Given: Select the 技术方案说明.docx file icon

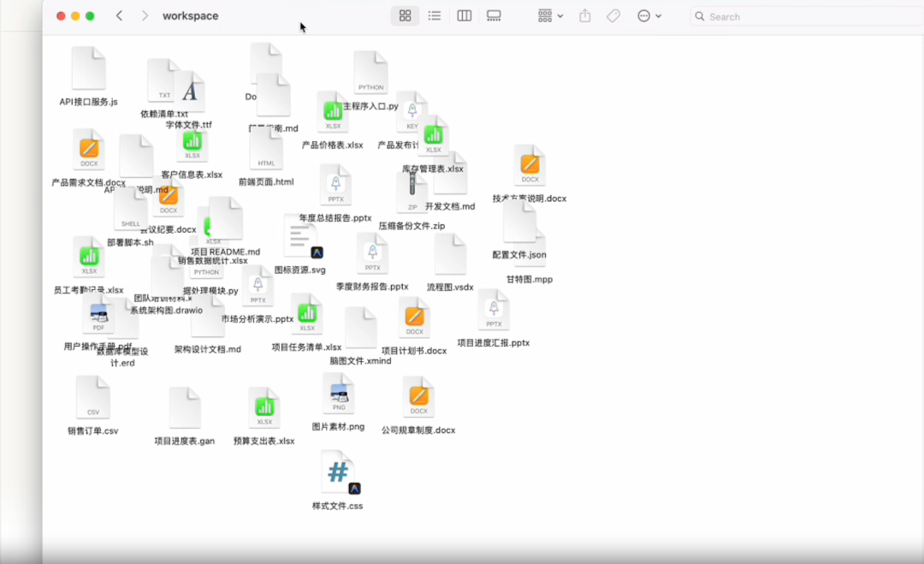Looking at the screenshot, I should click(x=530, y=166).
